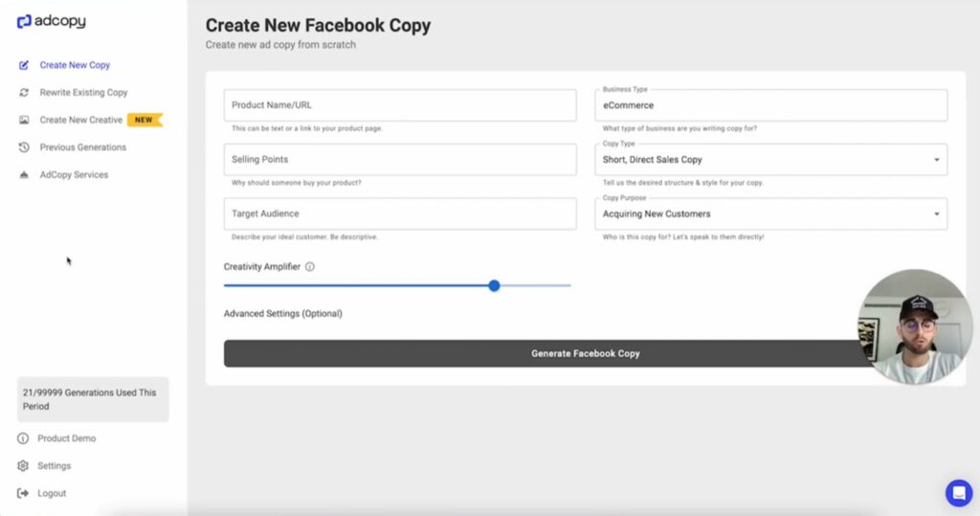The height and width of the screenshot is (516, 980).
Task: Click the Create New Creative image icon
Action: click(x=24, y=120)
